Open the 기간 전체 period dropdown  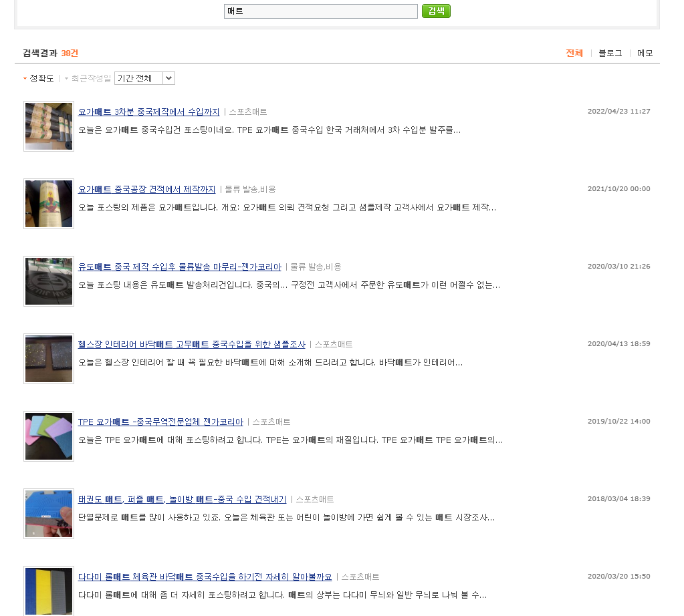(144, 78)
